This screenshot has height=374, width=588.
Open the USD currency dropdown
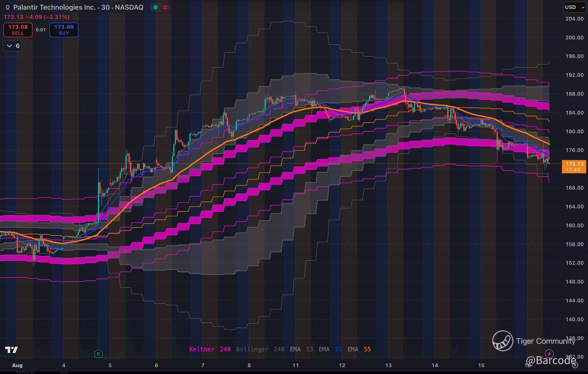[x=574, y=7]
